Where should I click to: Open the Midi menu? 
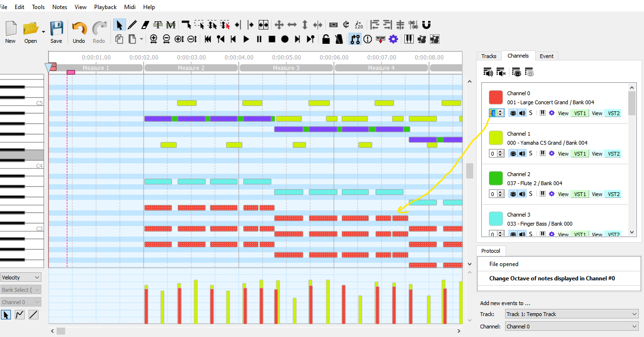[x=130, y=7]
